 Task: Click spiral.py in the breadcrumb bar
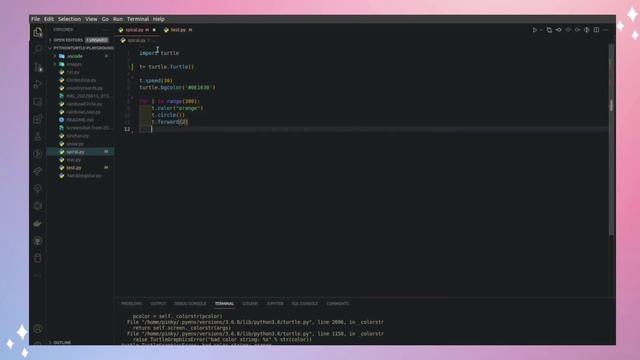click(x=136, y=40)
